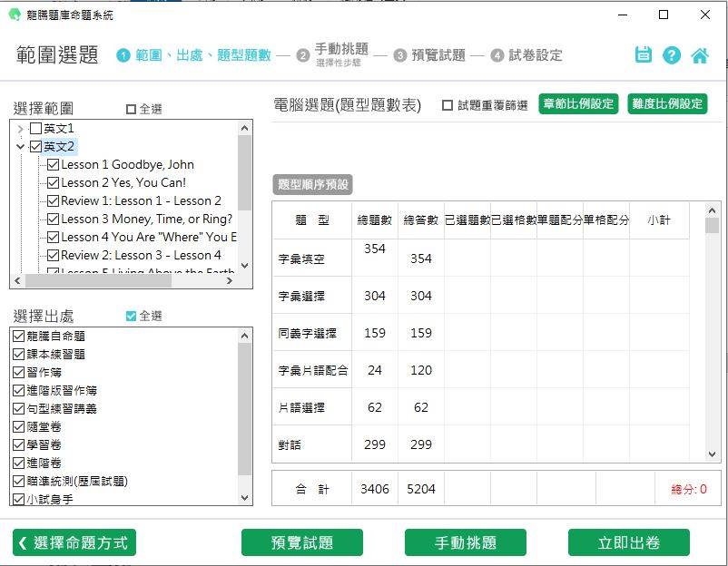Uncheck the 課本練習題 source
The image size is (728, 566).
point(18,354)
